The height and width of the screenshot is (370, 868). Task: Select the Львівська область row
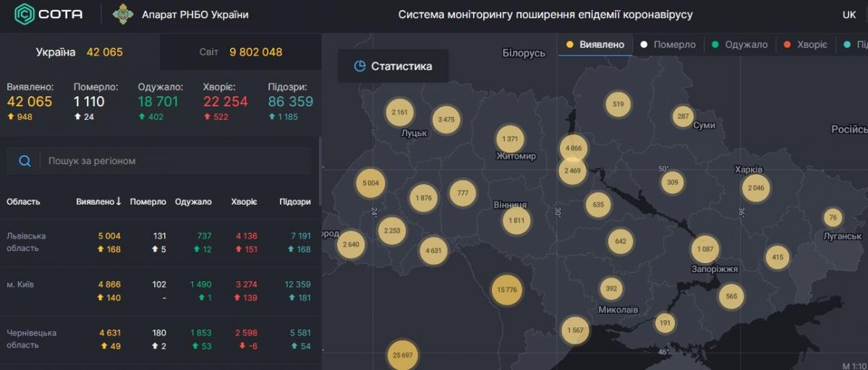pyautogui.click(x=159, y=243)
